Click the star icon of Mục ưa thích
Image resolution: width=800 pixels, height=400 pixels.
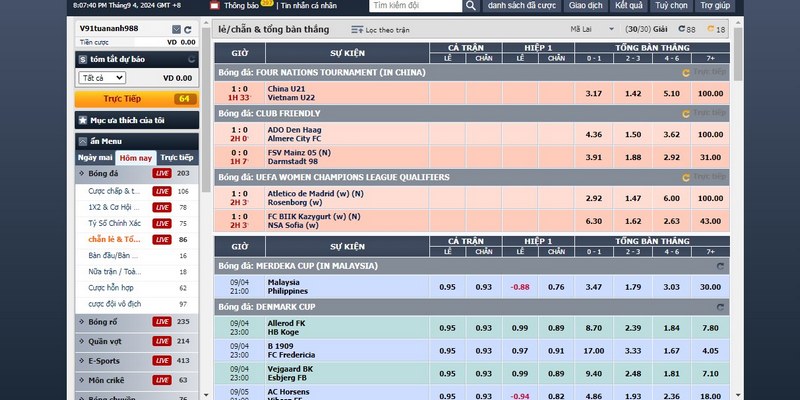83,120
